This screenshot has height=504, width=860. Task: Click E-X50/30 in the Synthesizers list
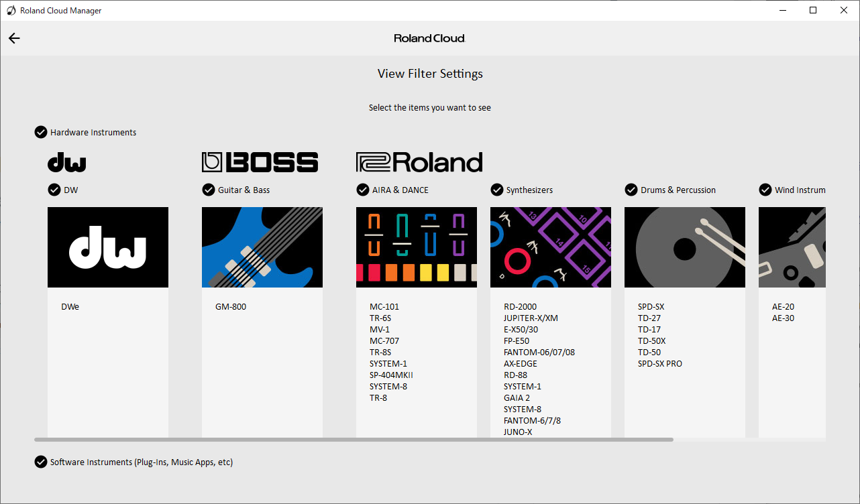point(521,330)
